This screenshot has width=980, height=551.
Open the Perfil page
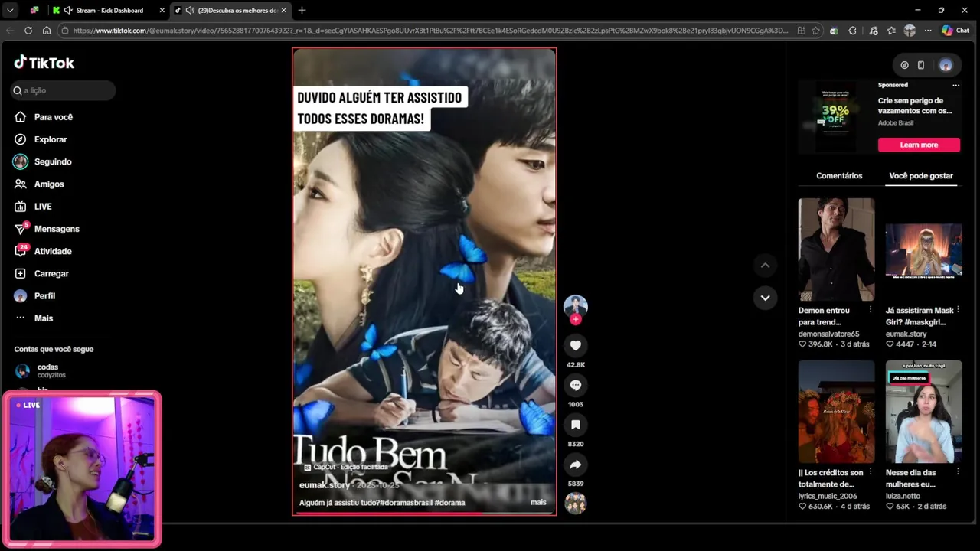pos(34,295)
